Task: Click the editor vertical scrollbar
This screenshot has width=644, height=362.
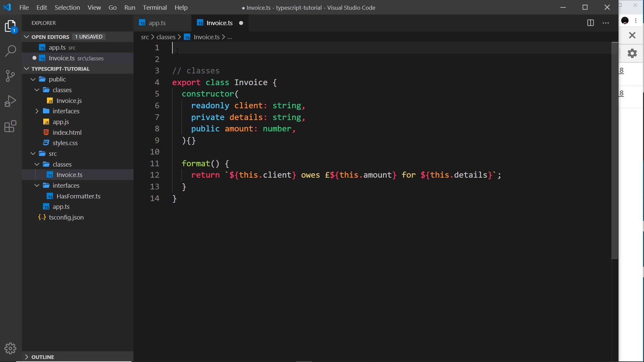Action: point(614,151)
